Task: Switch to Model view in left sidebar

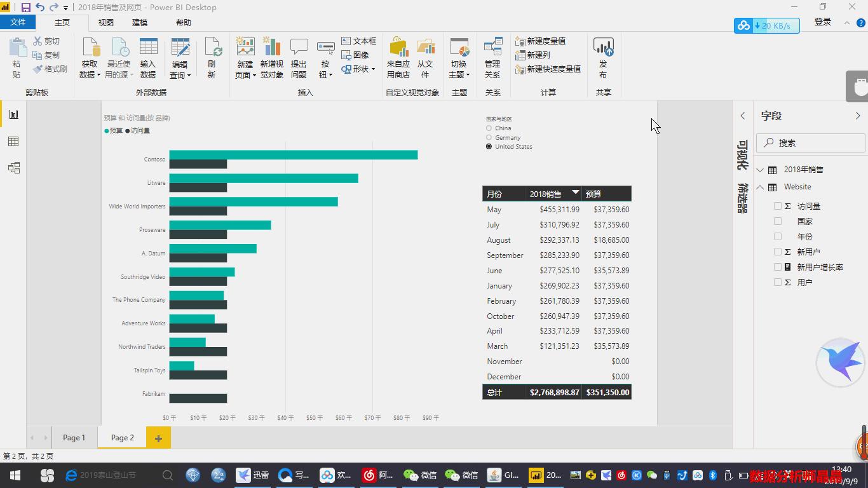Action: [13, 168]
